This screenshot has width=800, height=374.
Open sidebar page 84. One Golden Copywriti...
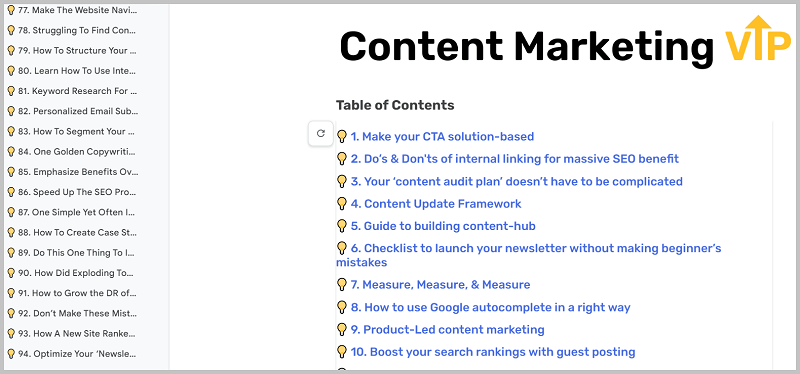pyautogui.click(x=71, y=152)
